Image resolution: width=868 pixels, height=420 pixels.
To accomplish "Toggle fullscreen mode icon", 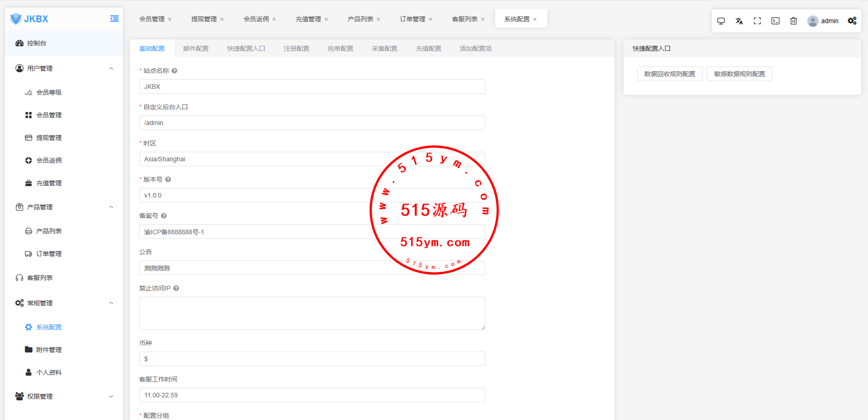I will pyautogui.click(x=757, y=21).
